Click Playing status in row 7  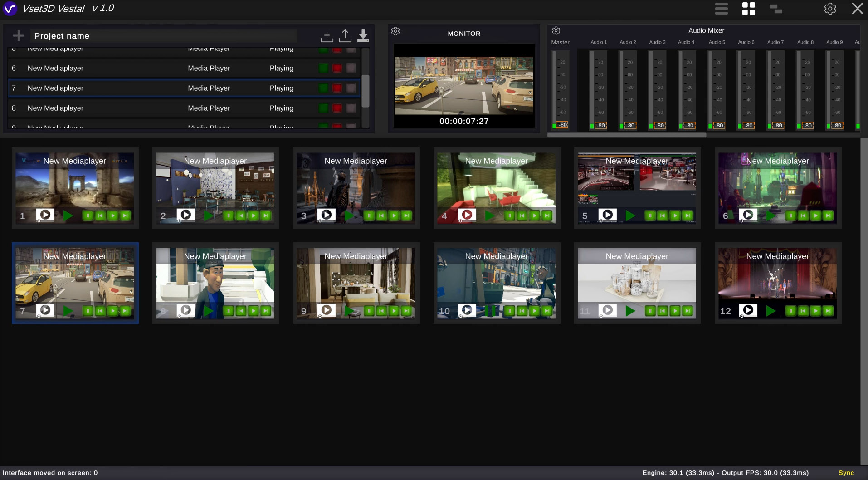tap(281, 88)
